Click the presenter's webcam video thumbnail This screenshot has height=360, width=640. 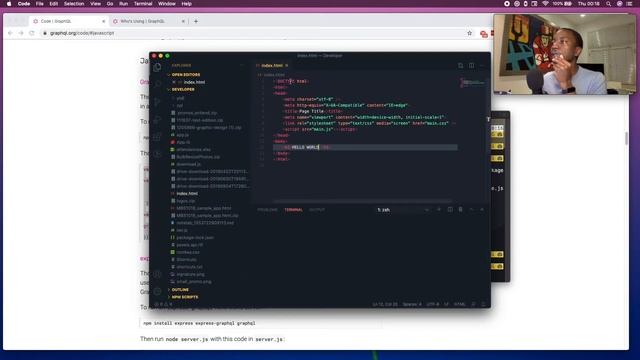tap(564, 54)
